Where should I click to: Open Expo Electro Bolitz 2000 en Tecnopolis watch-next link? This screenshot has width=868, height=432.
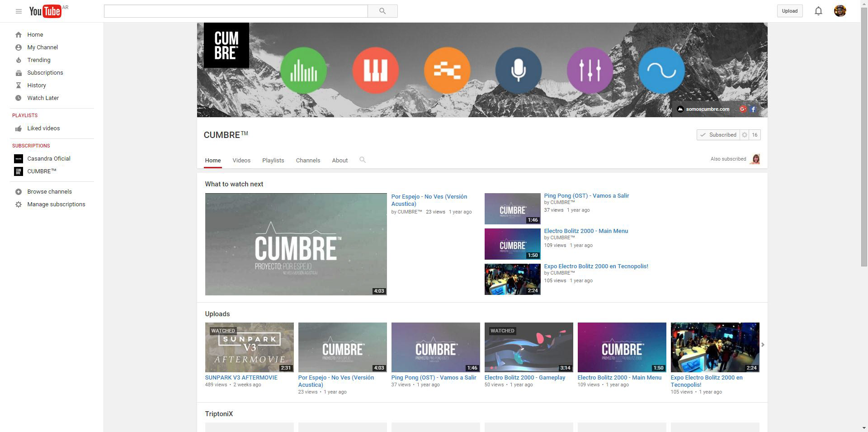point(596,266)
